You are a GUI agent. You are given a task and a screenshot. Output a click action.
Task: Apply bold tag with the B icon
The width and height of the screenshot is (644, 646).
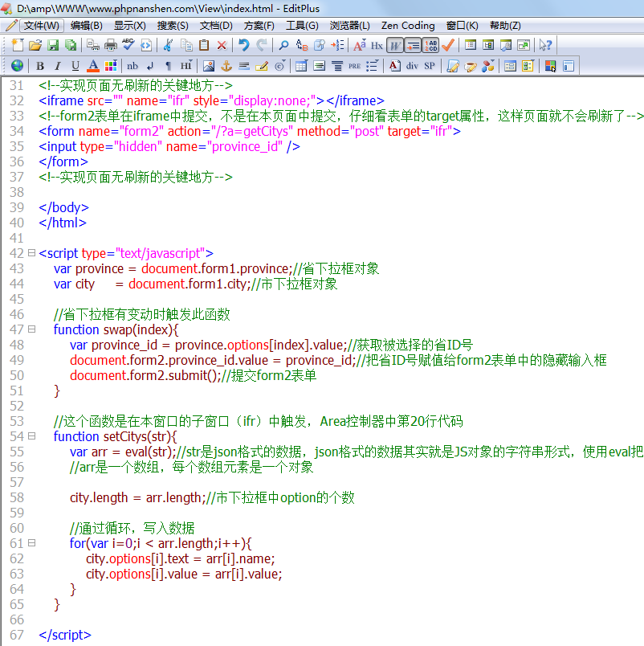(40, 66)
